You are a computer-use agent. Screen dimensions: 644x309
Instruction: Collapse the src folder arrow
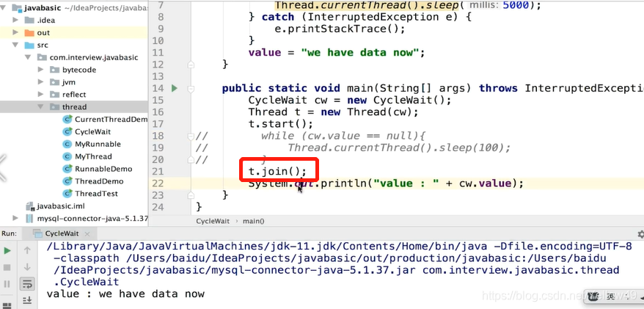coord(15,46)
